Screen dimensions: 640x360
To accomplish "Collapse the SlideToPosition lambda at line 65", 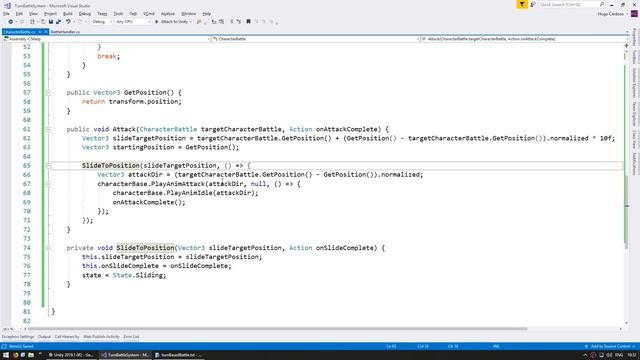I will coord(48,166).
